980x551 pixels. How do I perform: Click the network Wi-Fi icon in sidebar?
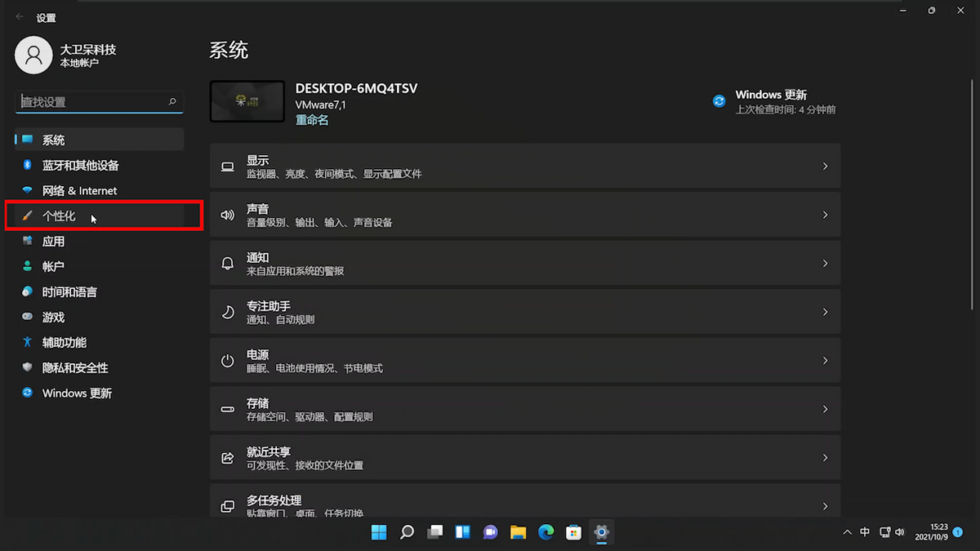(x=27, y=190)
